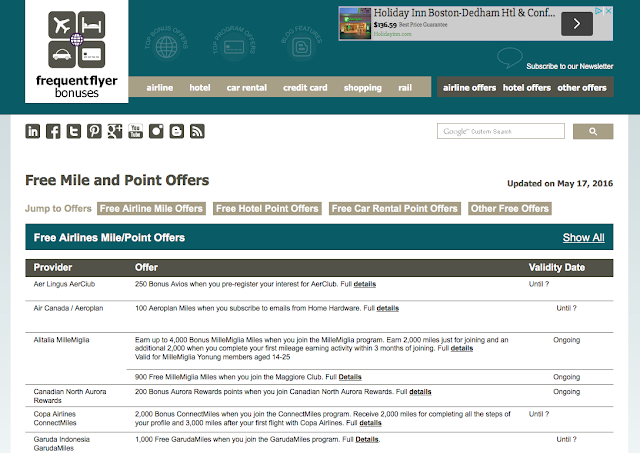Viewport: 640px width, 453px height.
Task: Open the YouTube channel icon
Action: point(135,131)
